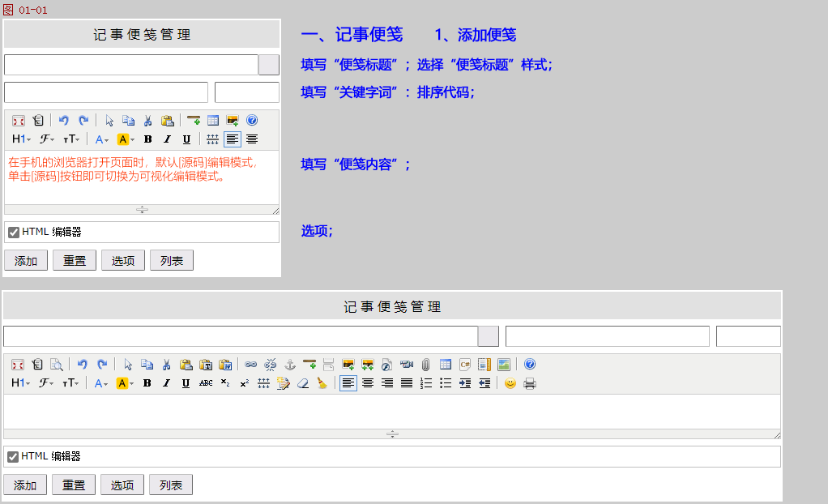Toggle justify alignment in the lower editor
The height and width of the screenshot is (504, 828).
(x=407, y=383)
